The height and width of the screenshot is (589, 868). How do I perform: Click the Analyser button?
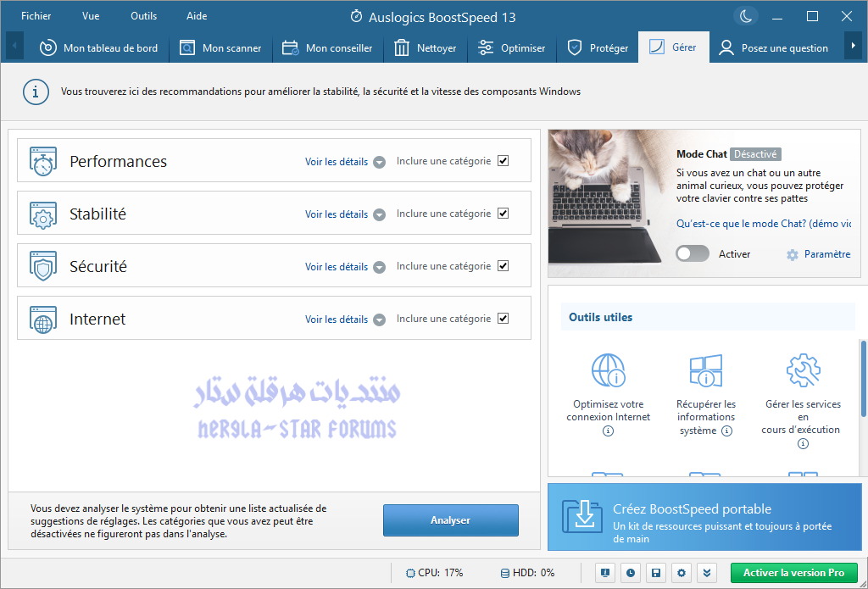pos(451,520)
